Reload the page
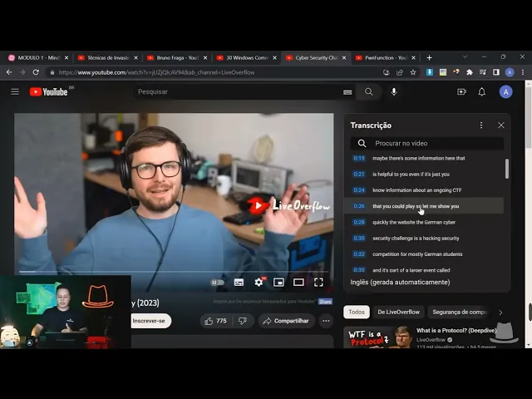The height and width of the screenshot is (399, 532). (x=36, y=72)
